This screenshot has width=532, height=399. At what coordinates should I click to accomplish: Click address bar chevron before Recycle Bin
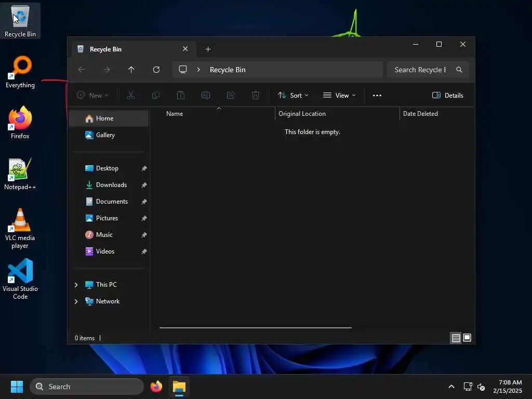point(198,70)
